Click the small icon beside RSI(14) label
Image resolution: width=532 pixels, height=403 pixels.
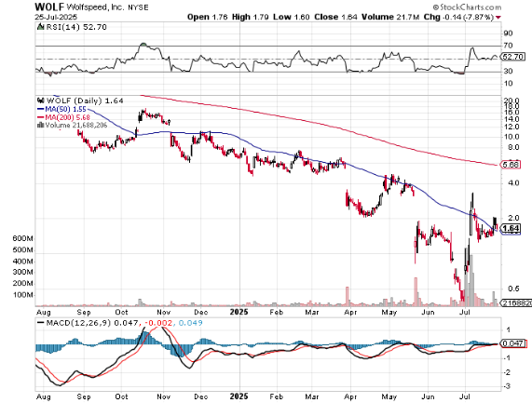(40, 27)
